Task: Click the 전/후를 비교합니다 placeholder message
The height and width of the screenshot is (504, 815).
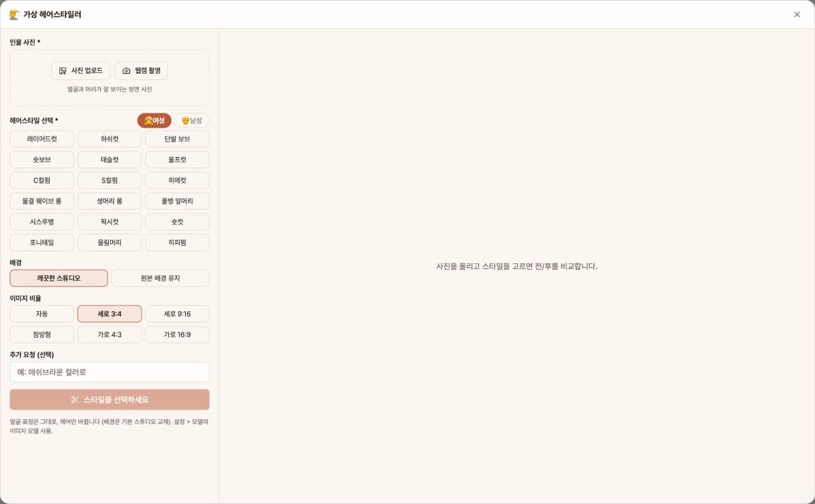Action: tap(516, 267)
